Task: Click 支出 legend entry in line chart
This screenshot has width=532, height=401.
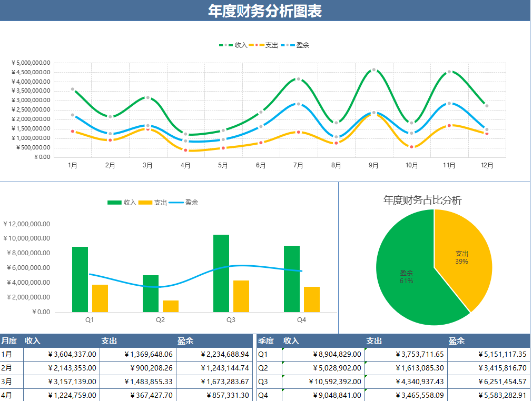Action: [x=263, y=45]
